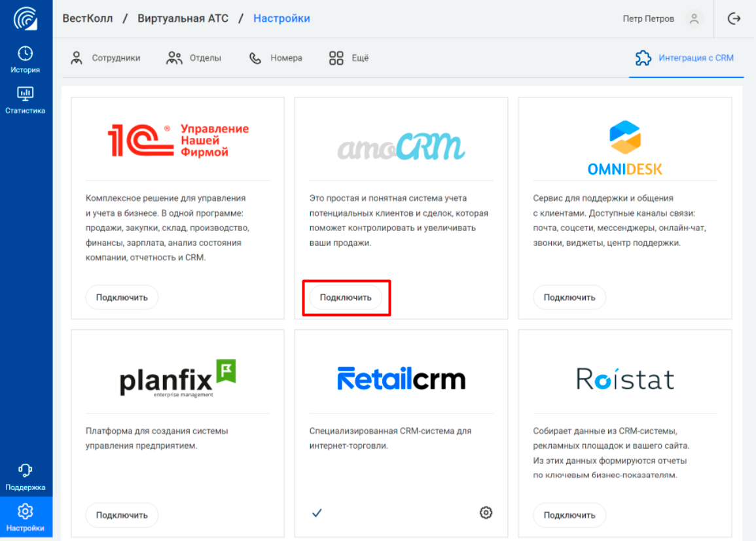Click Подключить for Planfix
The image size is (756, 541).
pyautogui.click(x=122, y=515)
